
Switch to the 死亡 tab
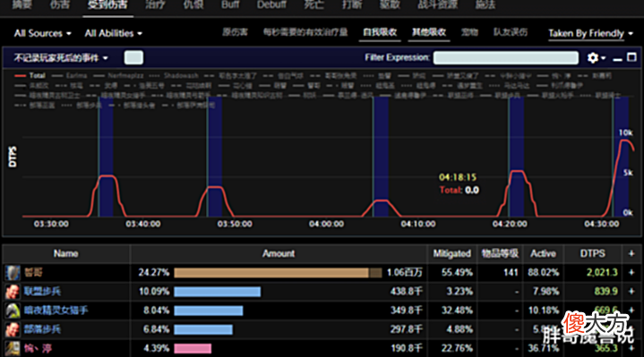[x=313, y=5]
